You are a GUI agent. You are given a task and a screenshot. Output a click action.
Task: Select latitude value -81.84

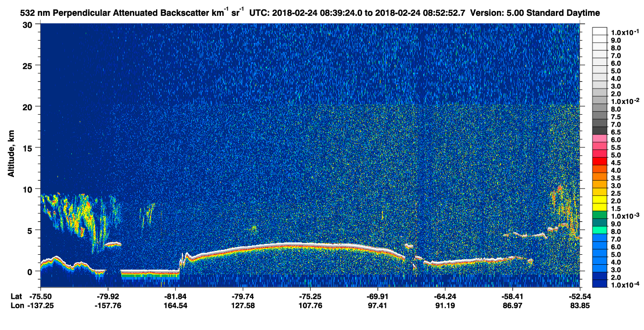176,296
